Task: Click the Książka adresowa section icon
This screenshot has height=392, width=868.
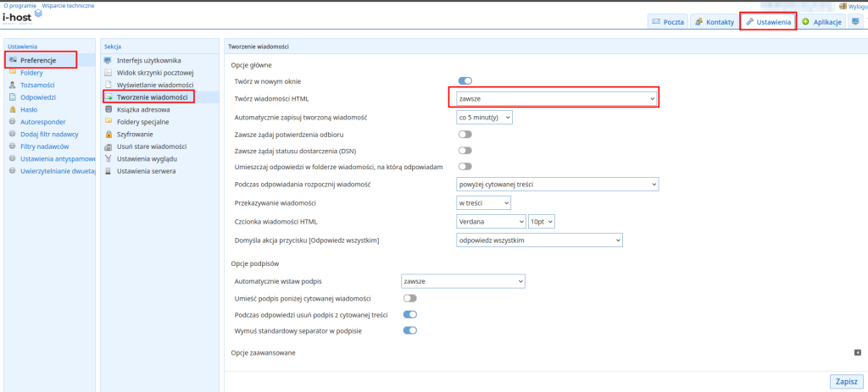Action: tap(108, 110)
